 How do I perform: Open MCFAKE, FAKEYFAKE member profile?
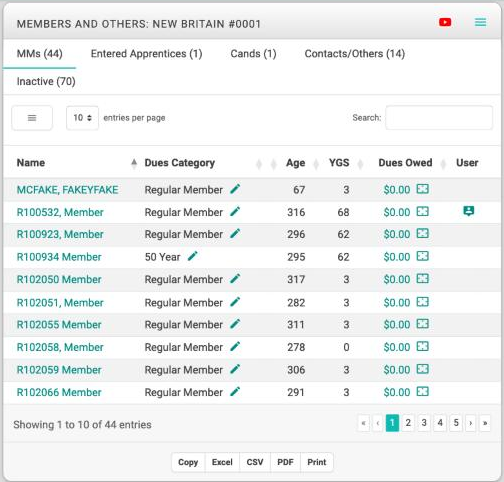coord(68,190)
